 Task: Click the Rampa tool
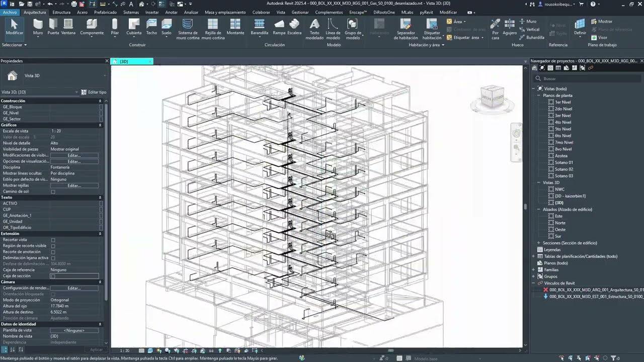(279, 27)
